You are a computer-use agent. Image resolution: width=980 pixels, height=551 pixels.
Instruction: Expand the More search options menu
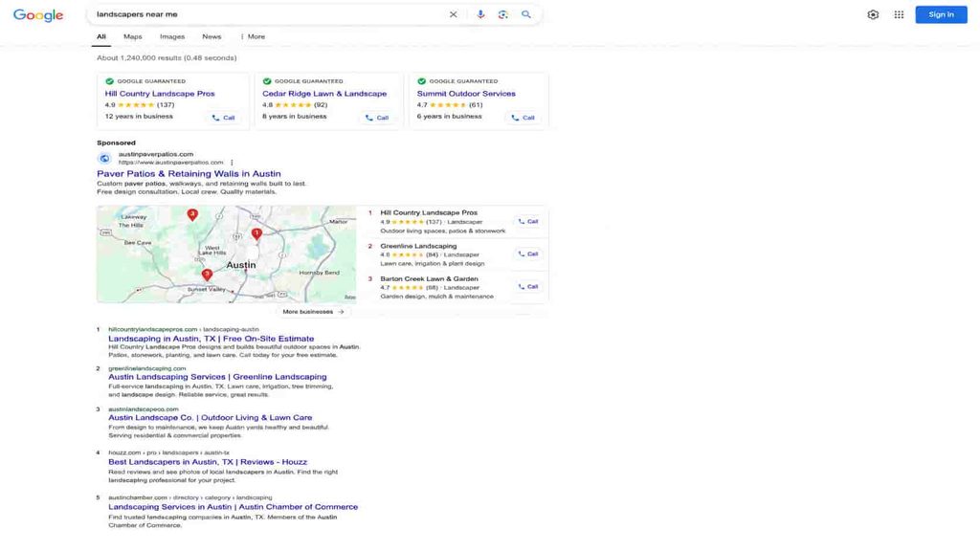[x=253, y=37]
